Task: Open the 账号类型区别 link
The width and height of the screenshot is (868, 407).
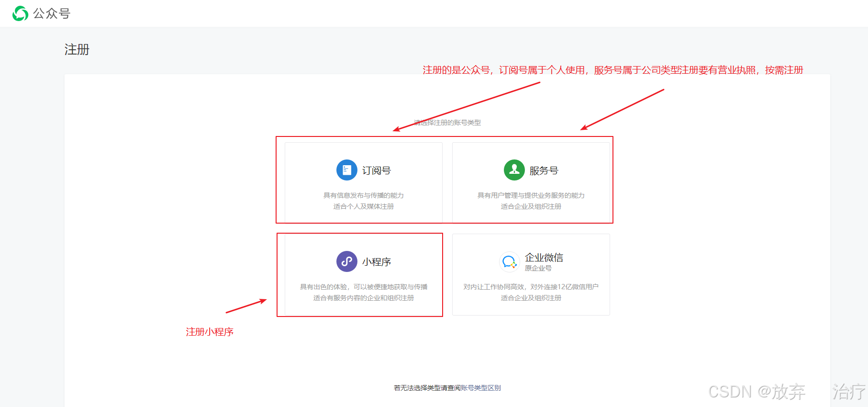Action: (x=481, y=388)
